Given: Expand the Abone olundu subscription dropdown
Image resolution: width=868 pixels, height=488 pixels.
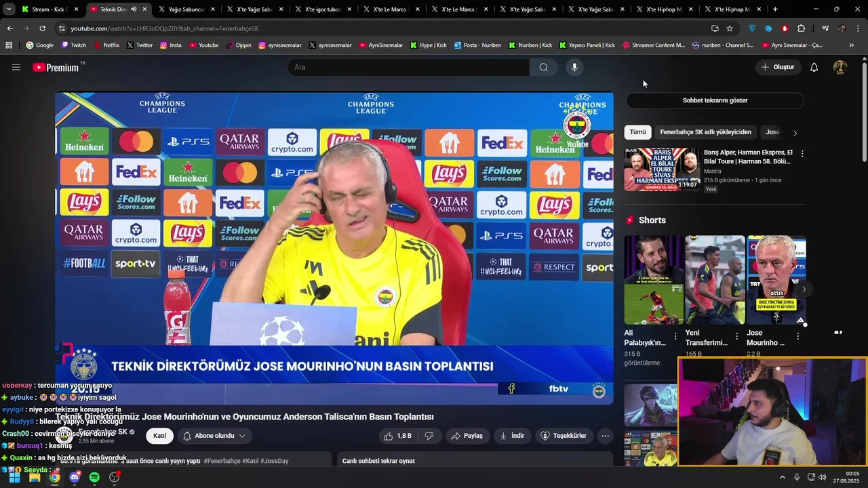Looking at the screenshot, I should point(214,436).
